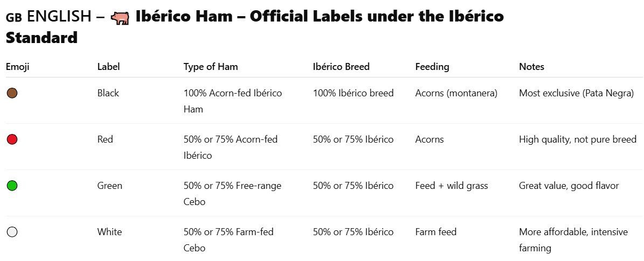Image resolution: width=644 pixels, height=261 pixels.
Task: Select the Label column header
Action: (x=108, y=67)
